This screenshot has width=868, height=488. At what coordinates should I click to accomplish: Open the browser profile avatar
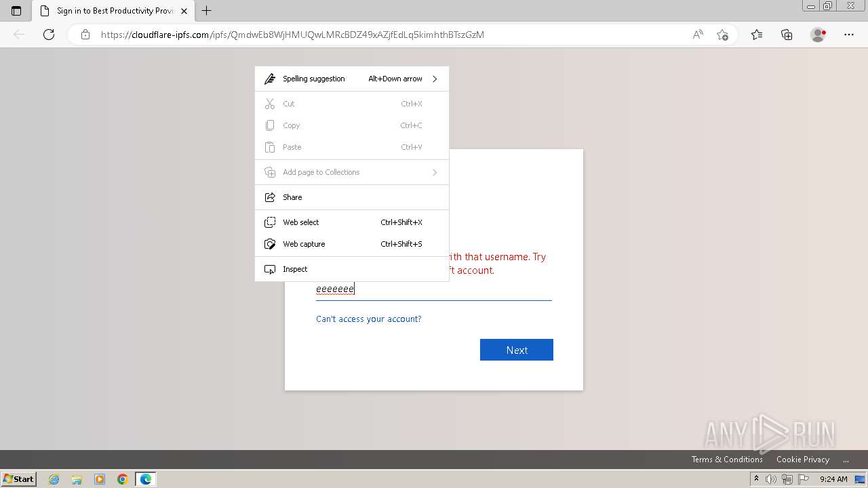818,35
